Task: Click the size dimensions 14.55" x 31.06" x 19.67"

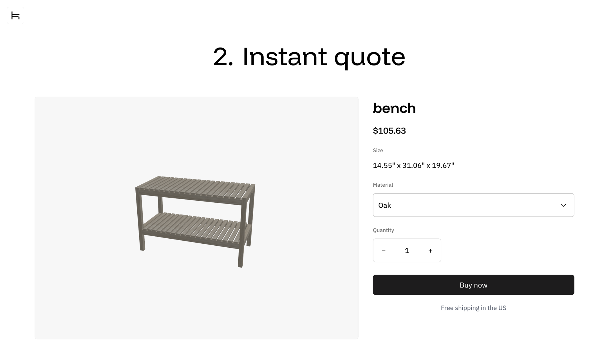Action: tap(413, 165)
